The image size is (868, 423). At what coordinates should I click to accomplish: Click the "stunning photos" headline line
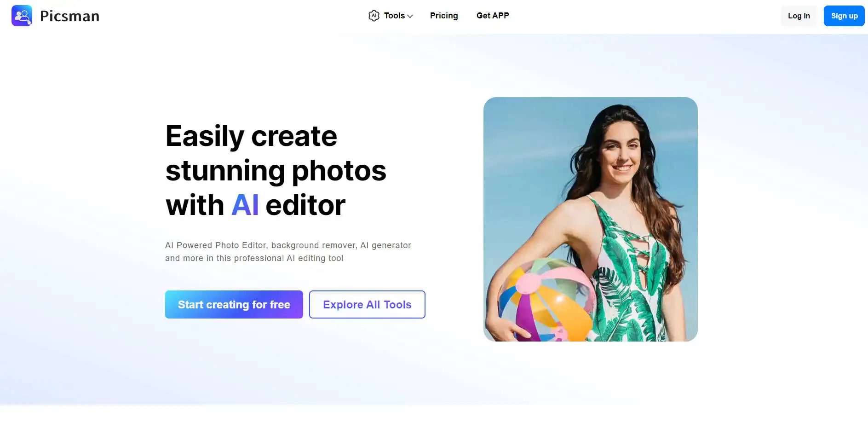click(276, 171)
